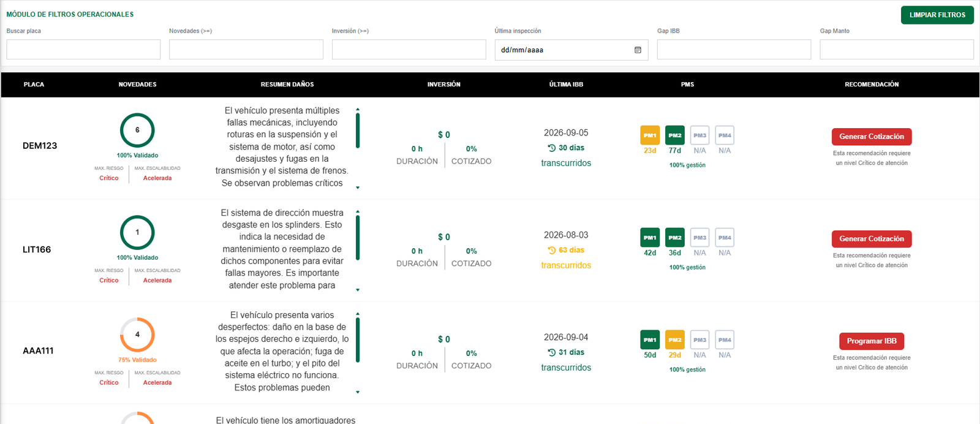Click the PM4 badge in LIT166 row
The width and height of the screenshot is (980, 424).
click(x=725, y=238)
